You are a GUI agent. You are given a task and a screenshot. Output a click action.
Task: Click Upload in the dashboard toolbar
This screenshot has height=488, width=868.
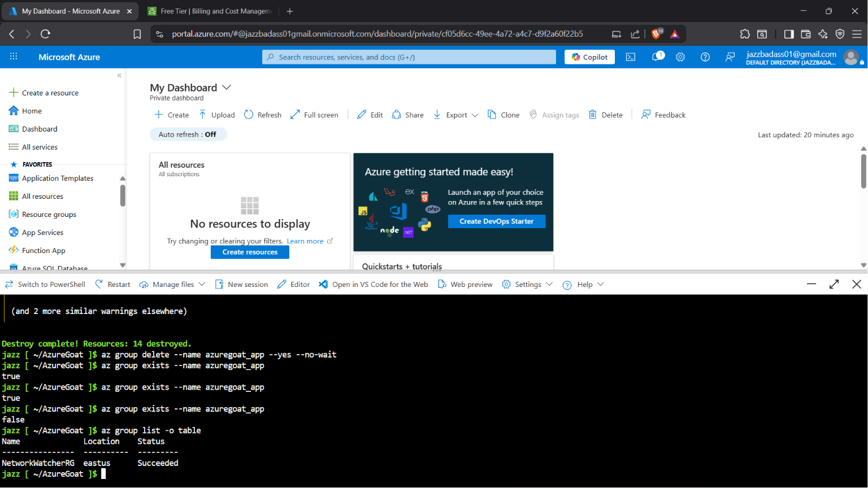point(216,115)
